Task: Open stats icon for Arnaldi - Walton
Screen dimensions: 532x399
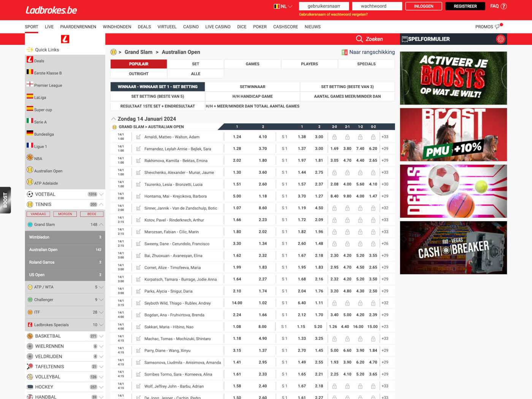Action: 138,137
